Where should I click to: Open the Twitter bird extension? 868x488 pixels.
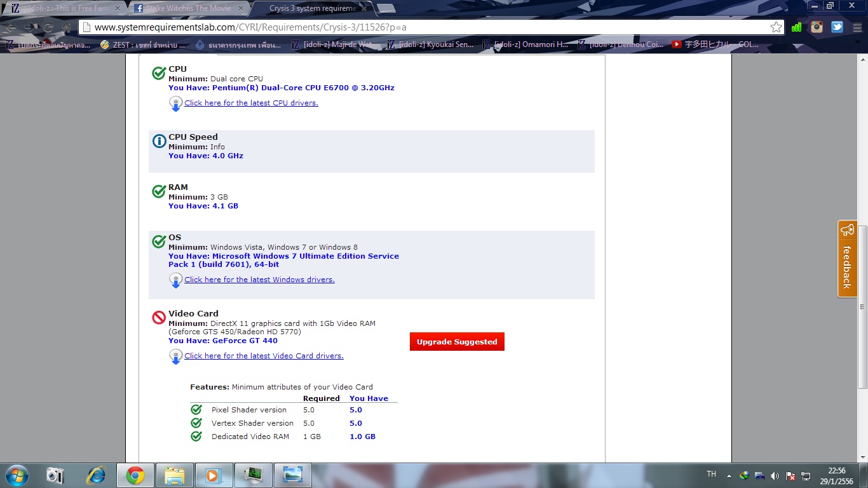(837, 27)
